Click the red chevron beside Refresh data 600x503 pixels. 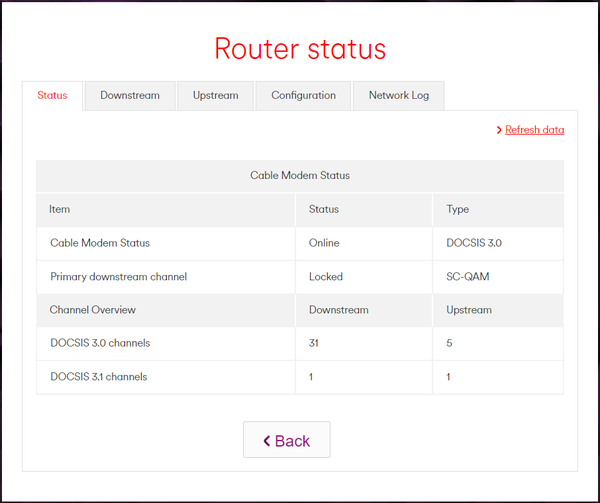(x=499, y=130)
